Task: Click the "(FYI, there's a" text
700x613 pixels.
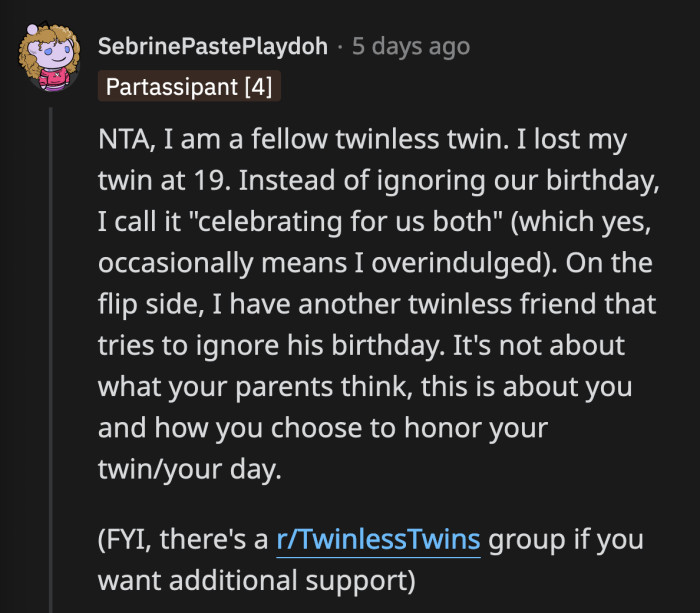Action: 183,541
